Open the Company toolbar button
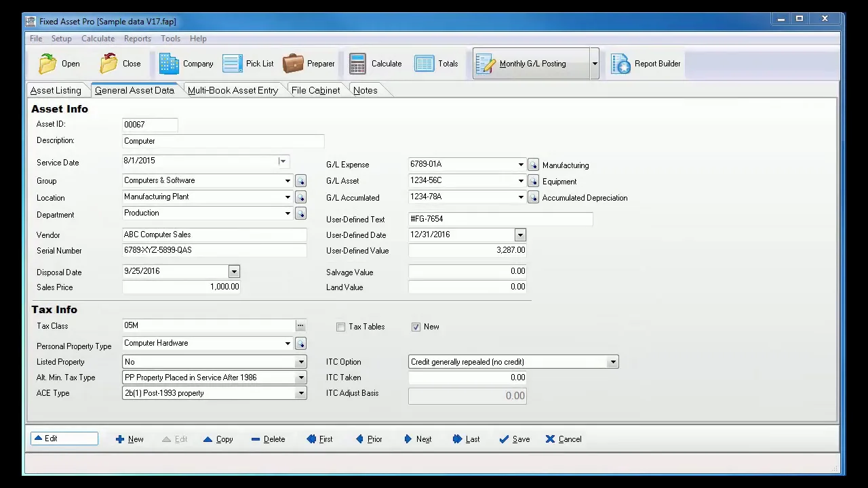Image resolution: width=868 pixels, height=488 pixels. pos(186,64)
